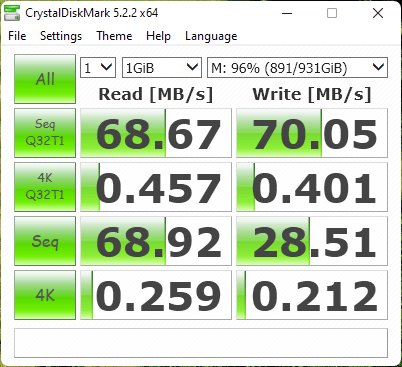Screen dimensions: 402x367
Task: Open the Settings menu
Action: point(61,36)
